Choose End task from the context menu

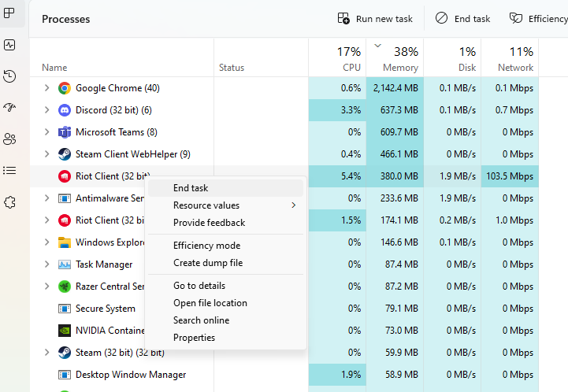(x=225, y=188)
